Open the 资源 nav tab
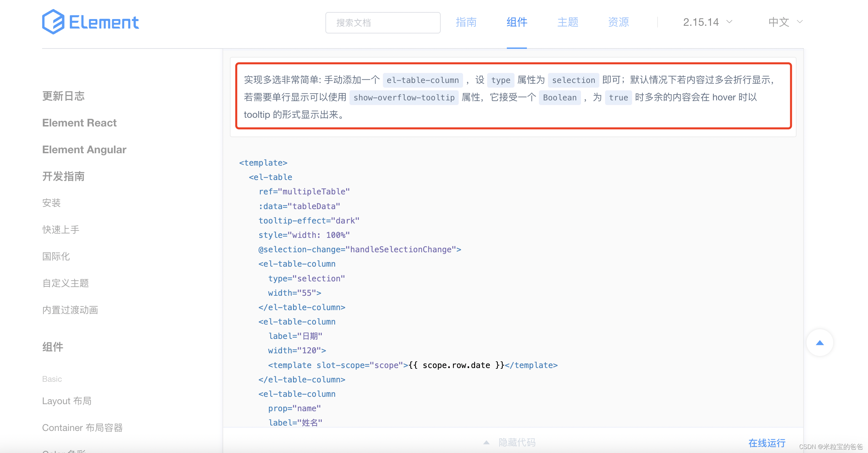The width and height of the screenshot is (868, 453). (618, 22)
